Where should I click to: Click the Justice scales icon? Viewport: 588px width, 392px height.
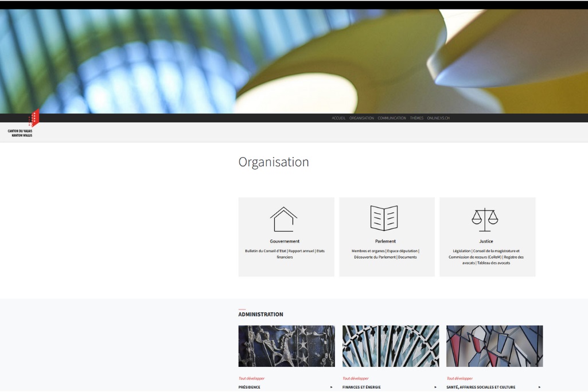coord(485,219)
